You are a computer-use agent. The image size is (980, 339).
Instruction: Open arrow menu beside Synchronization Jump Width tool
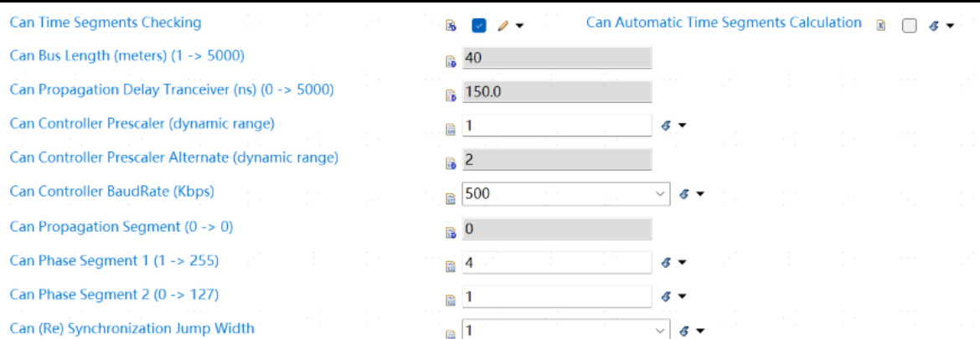pyautogui.click(x=700, y=331)
